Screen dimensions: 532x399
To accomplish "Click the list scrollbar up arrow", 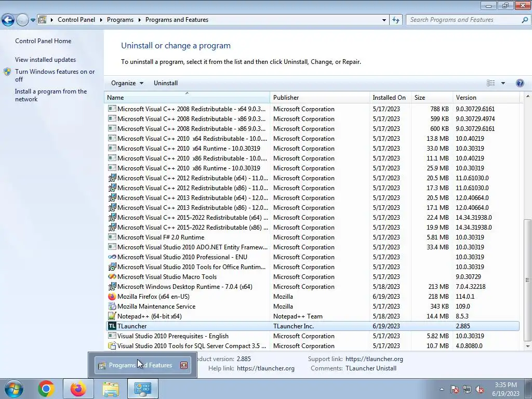I will click(x=527, y=96).
